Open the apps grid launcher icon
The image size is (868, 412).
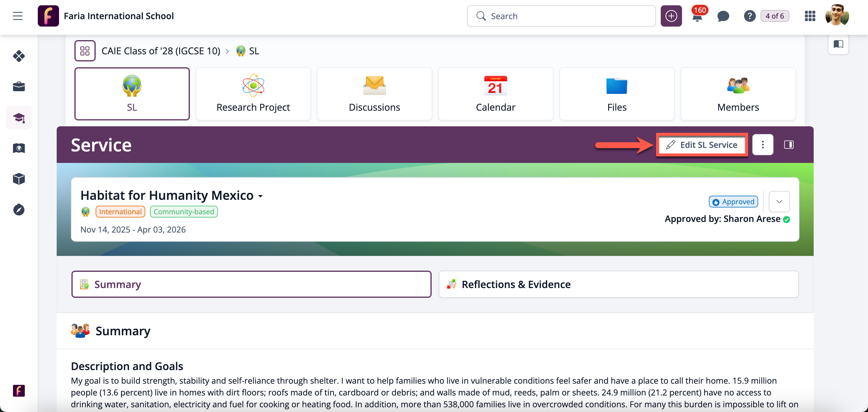click(810, 16)
